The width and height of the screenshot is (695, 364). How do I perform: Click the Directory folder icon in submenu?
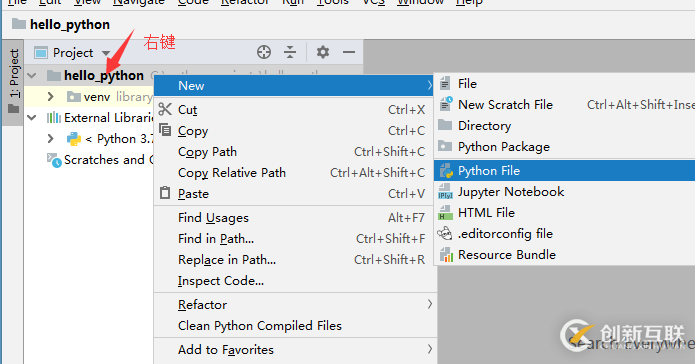445,125
